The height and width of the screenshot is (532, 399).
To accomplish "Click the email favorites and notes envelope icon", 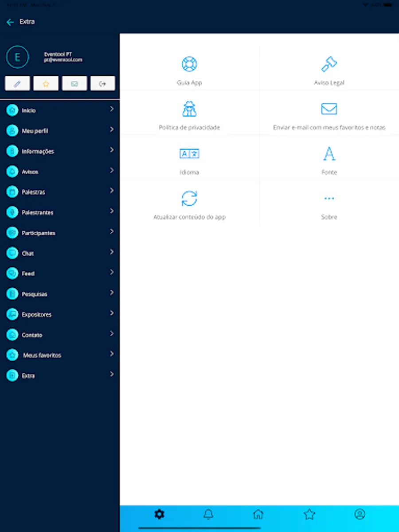I will tap(329, 109).
